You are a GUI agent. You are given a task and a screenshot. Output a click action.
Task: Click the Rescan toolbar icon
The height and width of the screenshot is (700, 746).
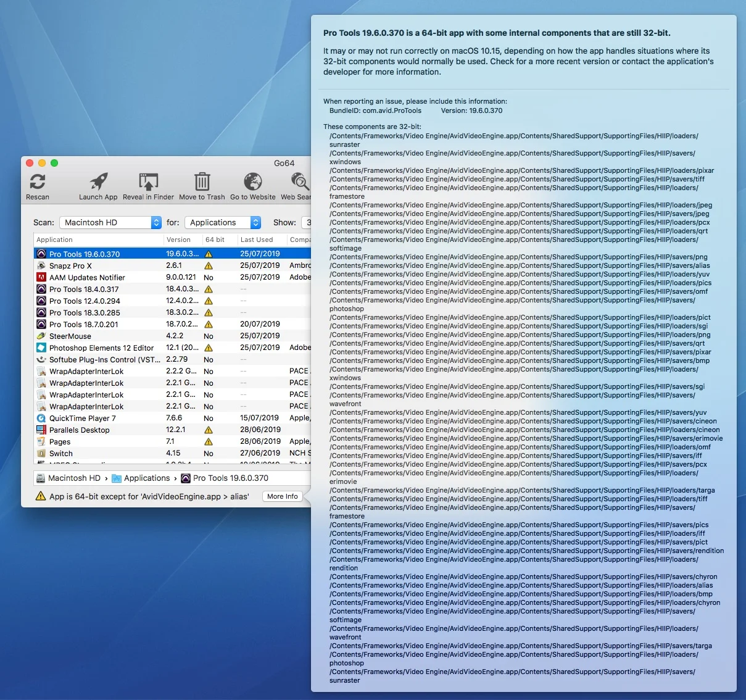pyautogui.click(x=38, y=181)
